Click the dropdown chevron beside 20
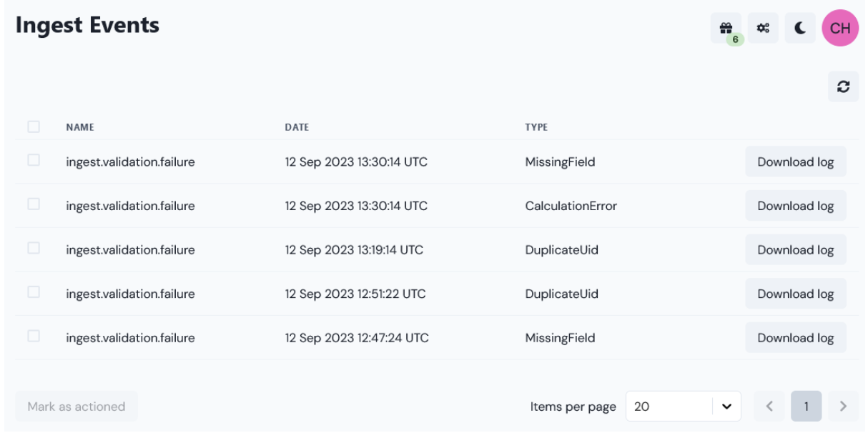 point(727,407)
